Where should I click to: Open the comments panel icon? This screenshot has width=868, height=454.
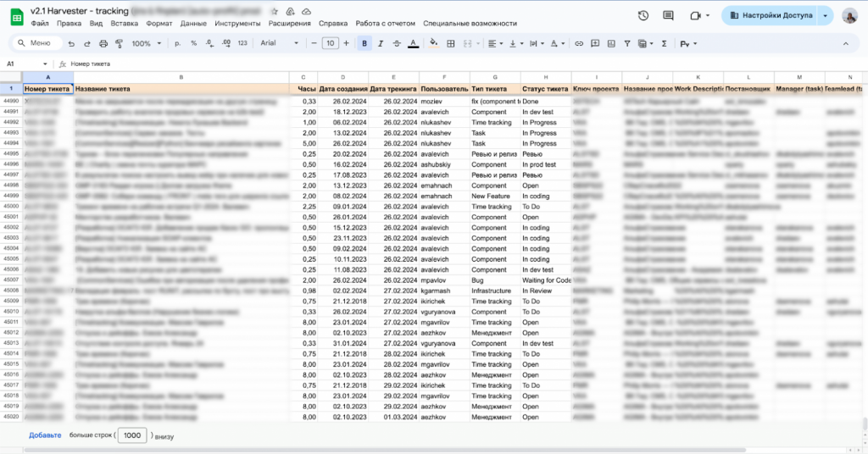670,15
